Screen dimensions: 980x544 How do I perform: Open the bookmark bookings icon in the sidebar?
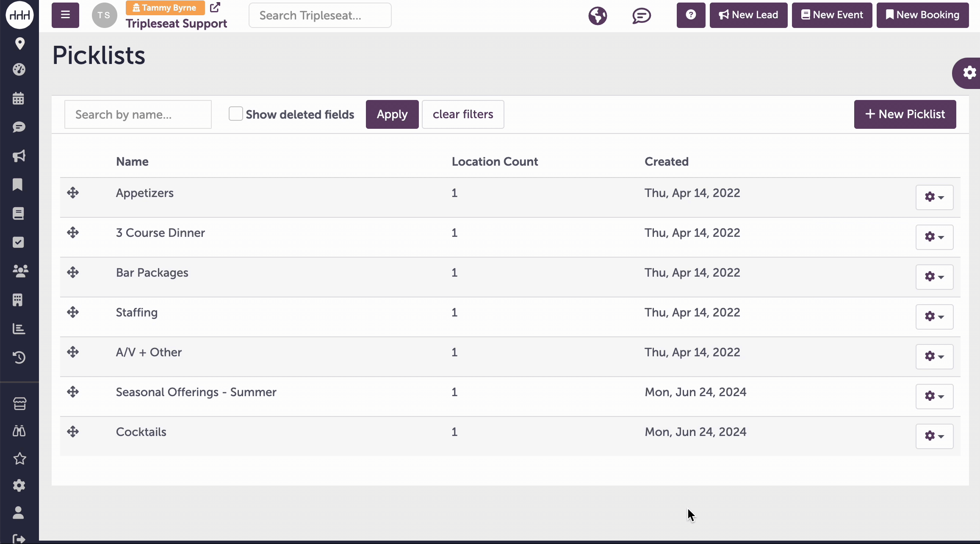(x=18, y=185)
